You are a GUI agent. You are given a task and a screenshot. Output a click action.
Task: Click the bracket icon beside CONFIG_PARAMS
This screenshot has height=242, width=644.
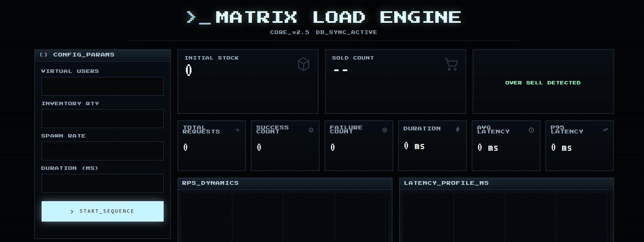coord(44,54)
